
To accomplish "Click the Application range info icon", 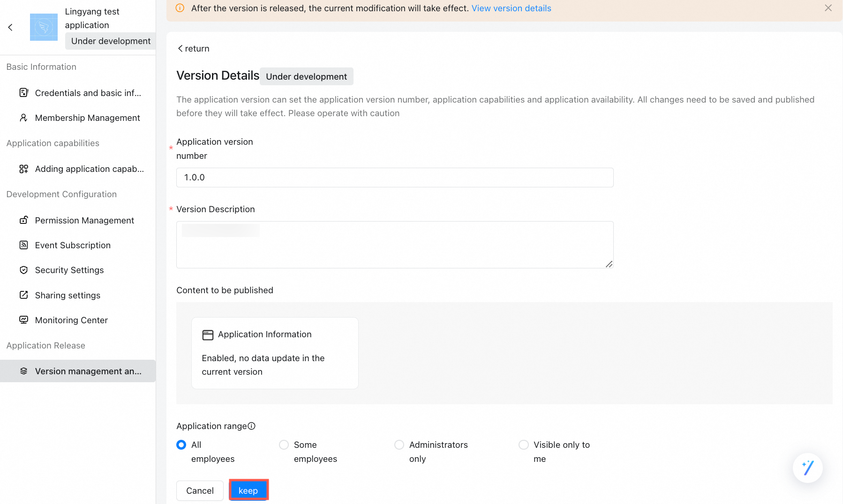I will click(x=251, y=426).
